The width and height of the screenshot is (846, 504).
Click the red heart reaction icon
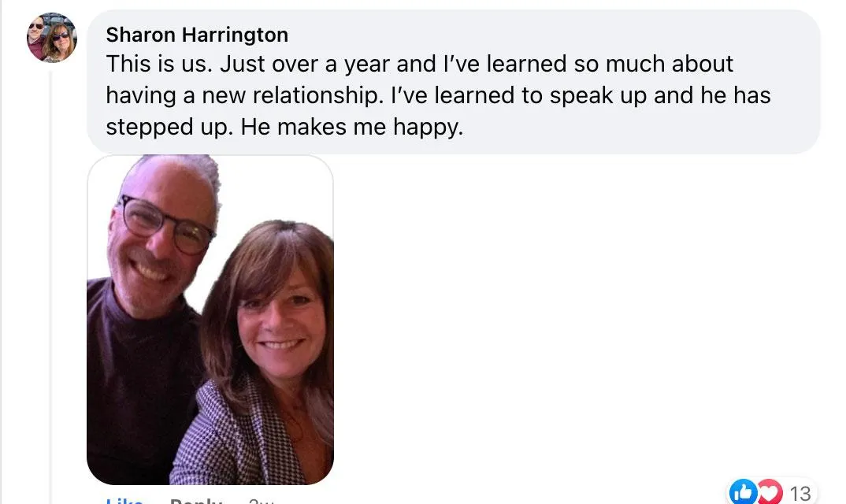pyautogui.click(x=770, y=492)
